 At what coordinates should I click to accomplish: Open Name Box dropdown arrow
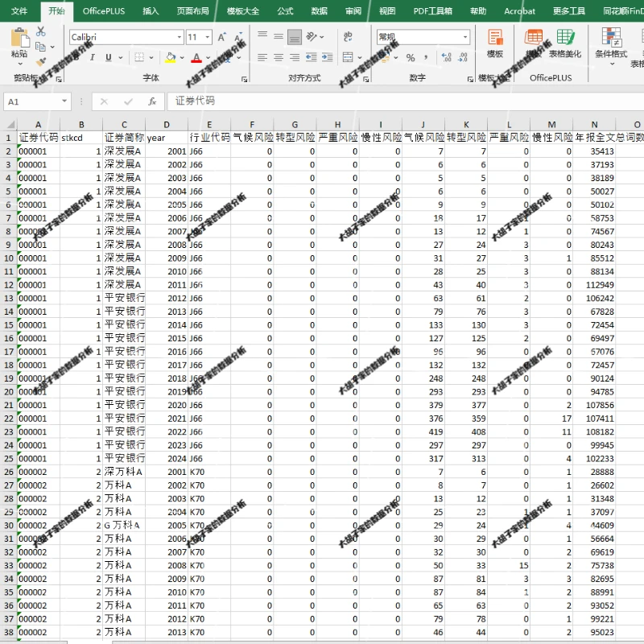pyautogui.click(x=64, y=101)
